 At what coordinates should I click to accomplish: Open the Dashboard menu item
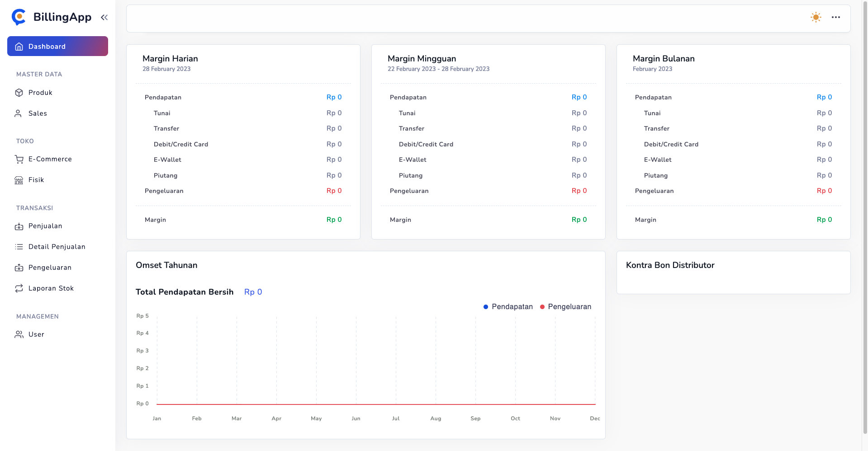(57, 46)
